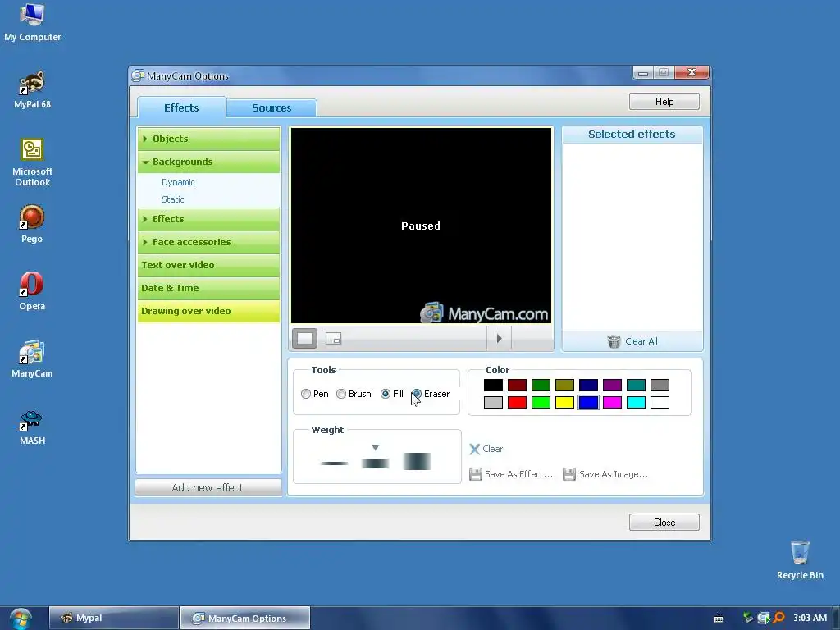This screenshot has width=840, height=630.
Task: Click the orange magnifier tray icon
Action: (x=779, y=618)
